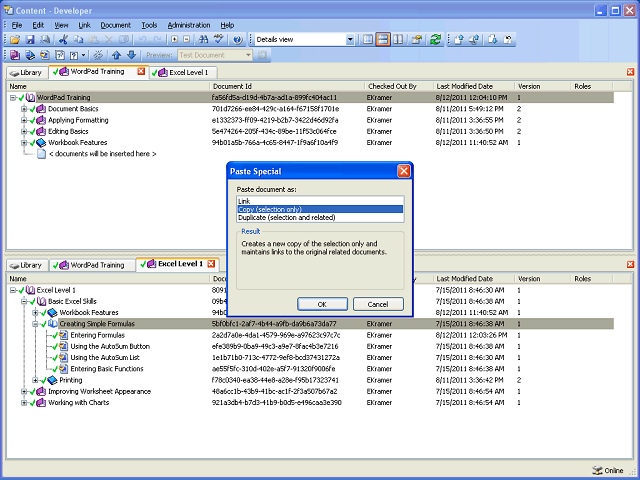Expand Improving Worksheet Appearance node
Image resolution: width=640 pixels, height=480 pixels.
[x=24, y=391]
